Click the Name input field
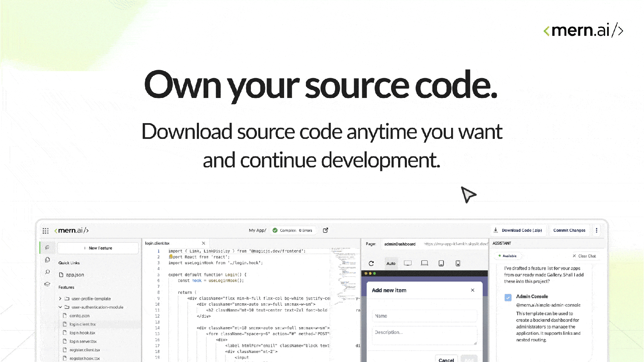This screenshot has height=362, width=644. [424, 316]
